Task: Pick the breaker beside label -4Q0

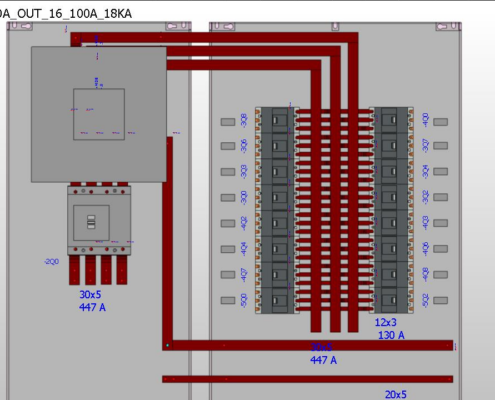Action: [x=391, y=120]
